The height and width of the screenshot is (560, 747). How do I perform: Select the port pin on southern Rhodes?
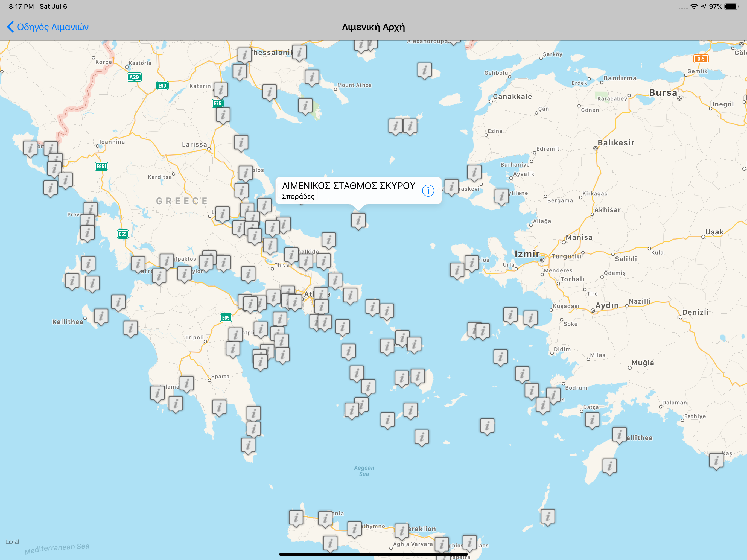pyautogui.click(x=609, y=467)
